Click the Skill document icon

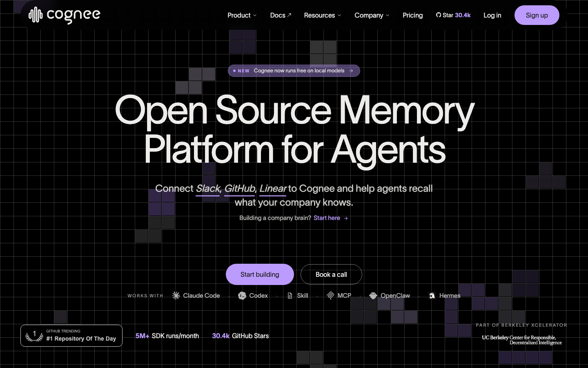pos(290,296)
